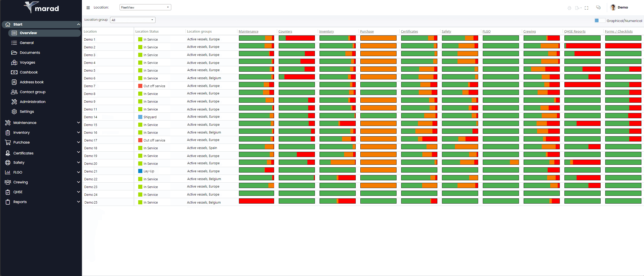Click Demo 1 Counters status bar
Viewport: 644px width, 276px height.
point(297,38)
